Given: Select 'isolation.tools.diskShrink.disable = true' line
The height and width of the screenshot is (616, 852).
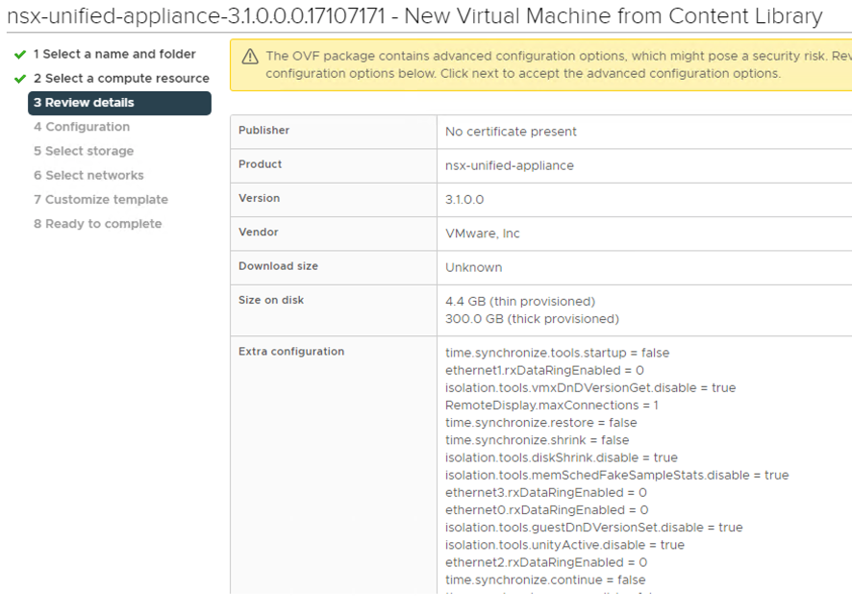Looking at the screenshot, I should coord(562,457).
